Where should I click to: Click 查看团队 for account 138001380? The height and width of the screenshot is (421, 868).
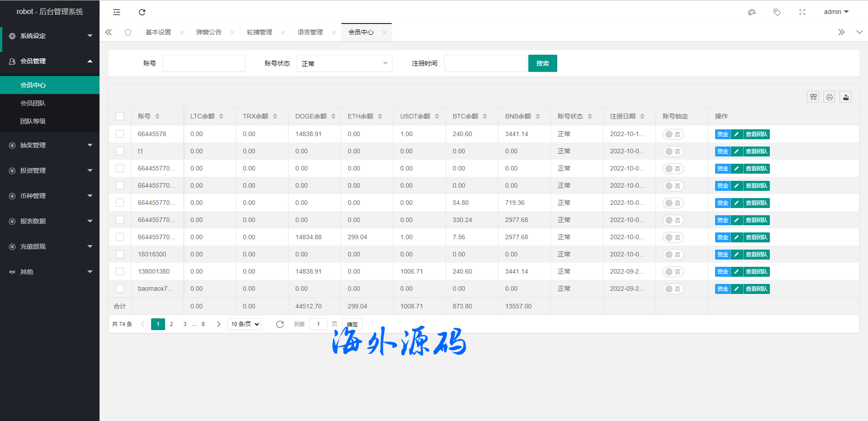(x=756, y=272)
